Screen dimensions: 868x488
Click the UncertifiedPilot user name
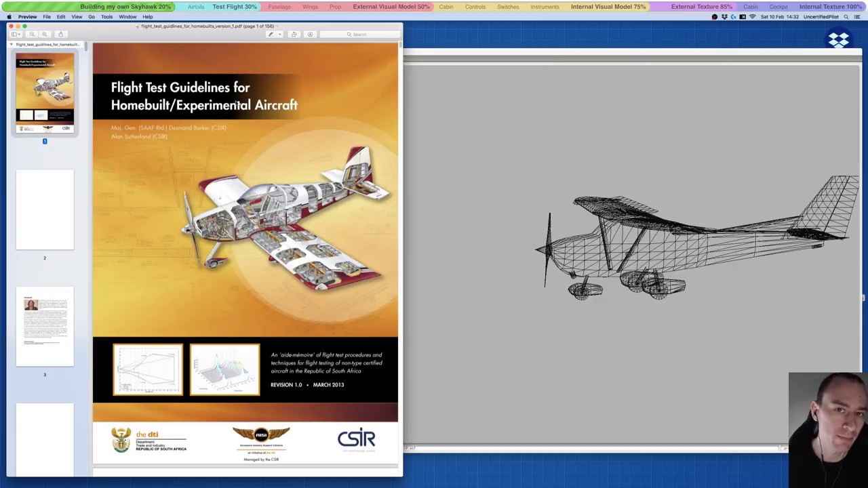coord(821,16)
